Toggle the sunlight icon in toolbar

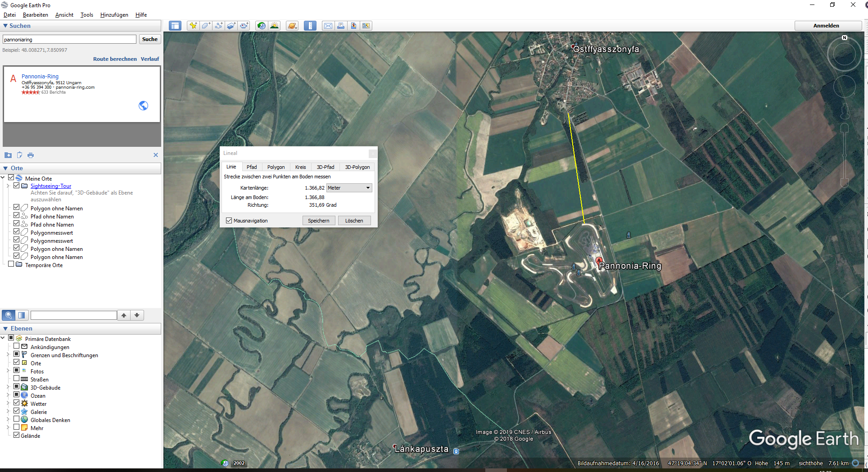(x=274, y=26)
